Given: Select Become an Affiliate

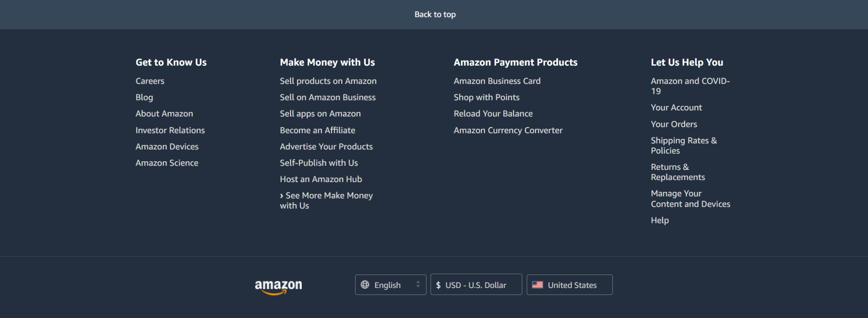Looking at the screenshot, I should (x=317, y=130).
